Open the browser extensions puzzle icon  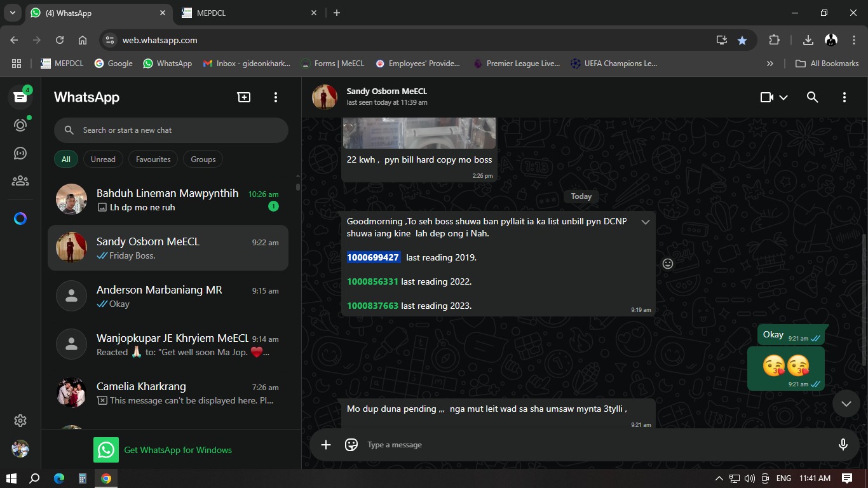pyautogui.click(x=774, y=40)
